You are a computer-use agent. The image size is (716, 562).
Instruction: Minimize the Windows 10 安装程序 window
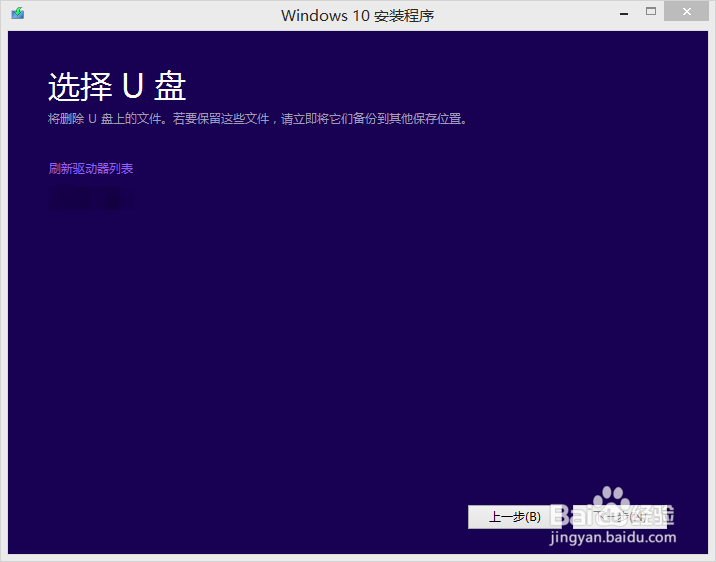click(624, 13)
